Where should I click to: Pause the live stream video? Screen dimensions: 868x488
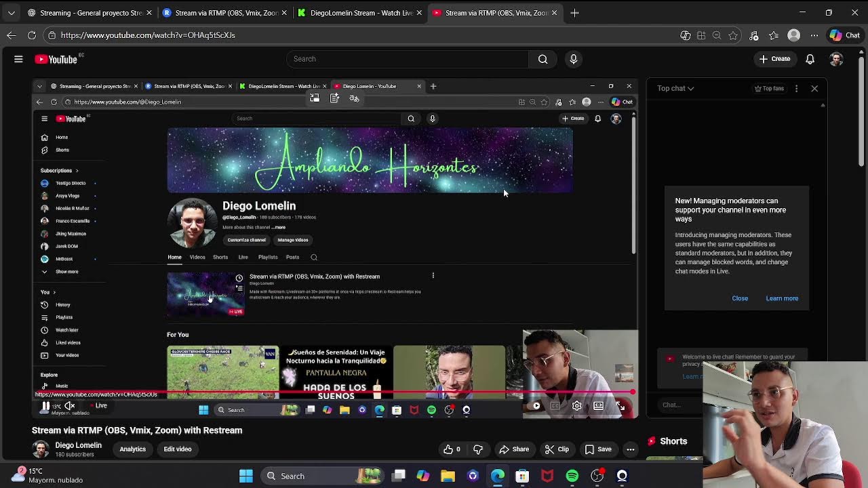[45, 405]
